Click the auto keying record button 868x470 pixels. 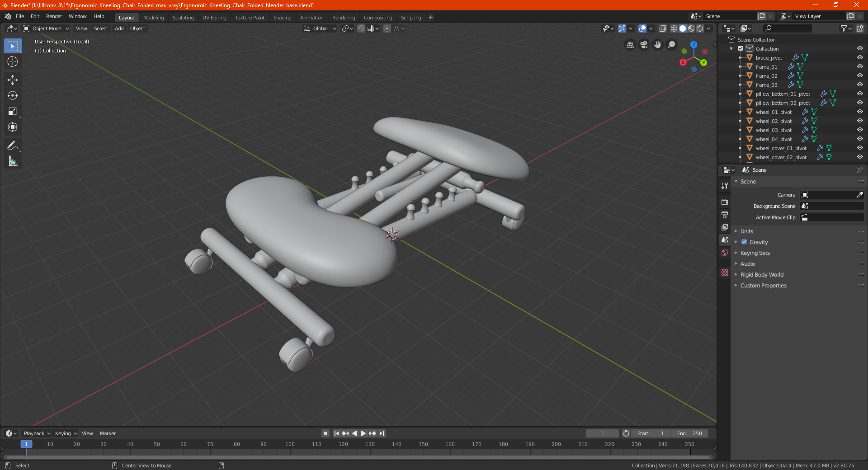pyautogui.click(x=325, y=433)
